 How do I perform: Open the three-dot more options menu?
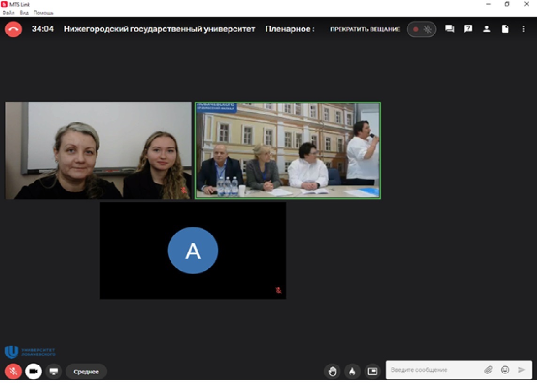point(523,29)
